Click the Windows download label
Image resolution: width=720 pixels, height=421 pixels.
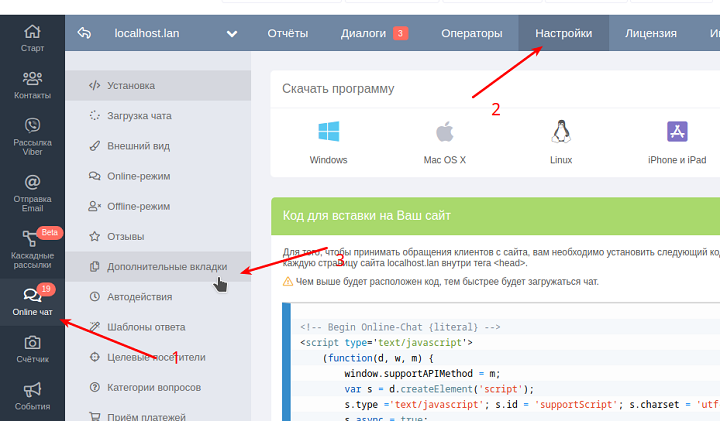click(x=328, y=160)
